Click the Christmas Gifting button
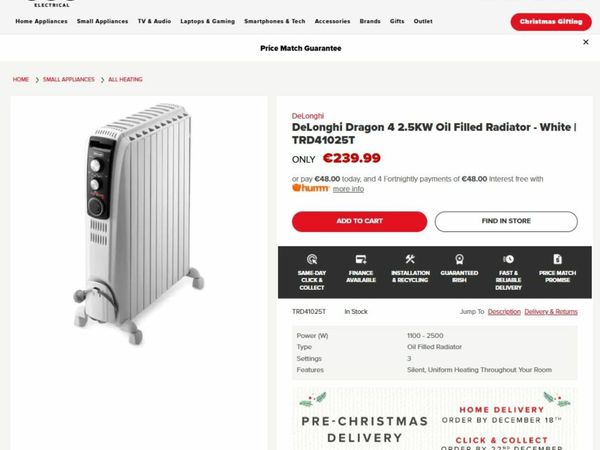The width and height of the screenshot is (600, 450). [551, 22]
